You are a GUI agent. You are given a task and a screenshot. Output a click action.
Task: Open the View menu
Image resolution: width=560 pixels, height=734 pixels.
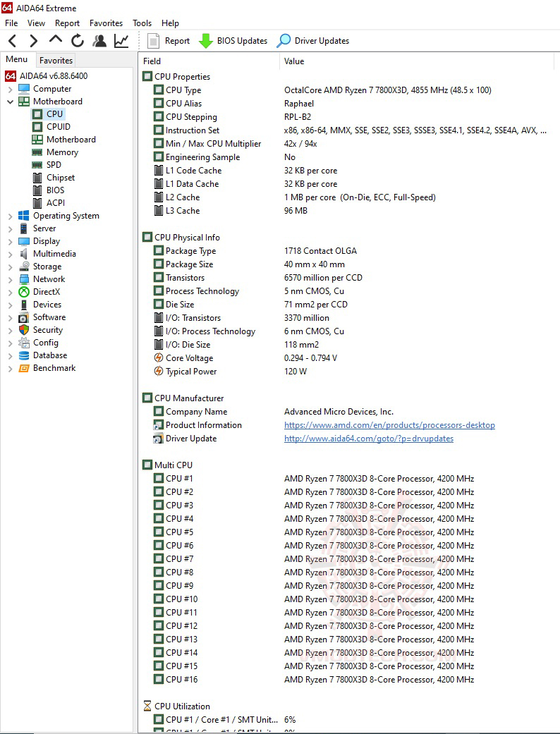coord(36,23)
